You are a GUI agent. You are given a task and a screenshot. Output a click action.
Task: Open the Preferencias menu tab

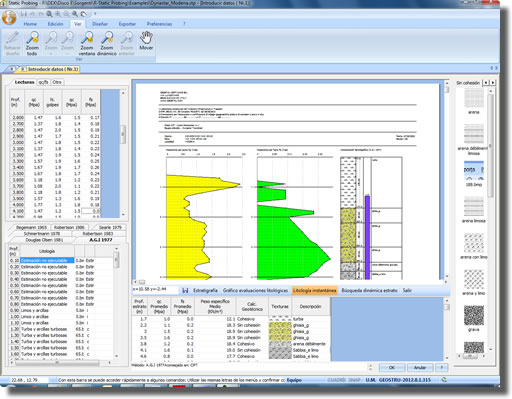159,24
